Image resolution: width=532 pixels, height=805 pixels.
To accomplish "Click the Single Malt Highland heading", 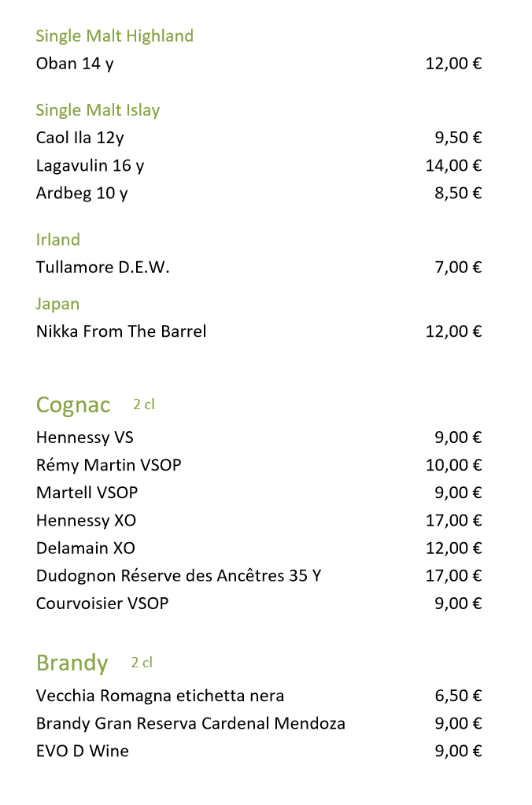I will click(114, 36).
